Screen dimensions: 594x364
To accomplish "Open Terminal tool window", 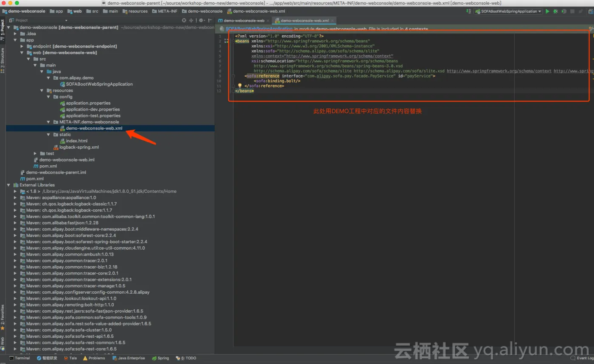I will tap(20, 358).
